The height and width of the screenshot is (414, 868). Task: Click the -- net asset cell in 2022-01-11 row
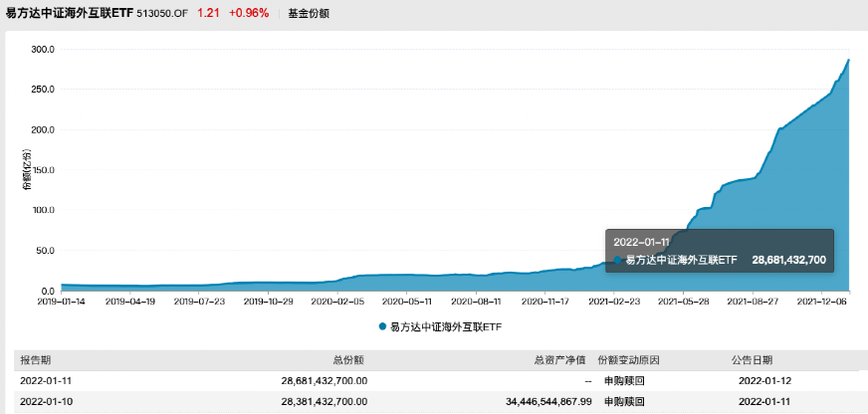588,381
